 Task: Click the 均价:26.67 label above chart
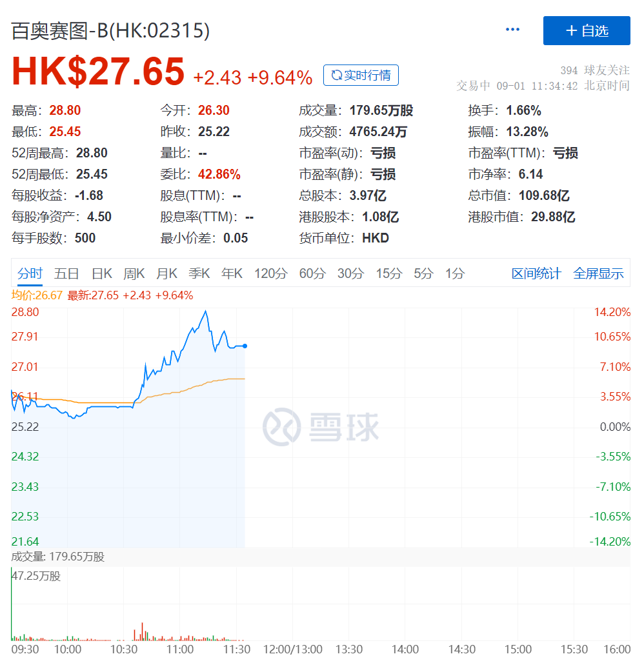[x=37, y=295]
